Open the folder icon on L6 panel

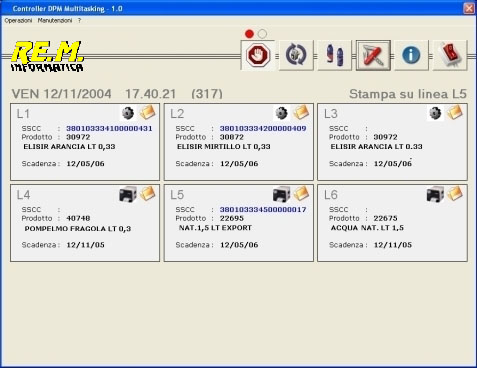coord(455,193)
